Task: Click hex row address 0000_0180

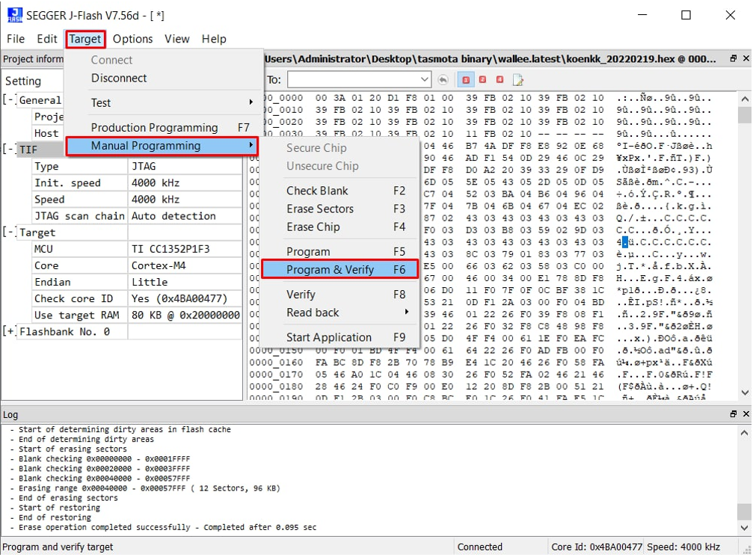Action: pyautogui.click(x=276, y=387)
